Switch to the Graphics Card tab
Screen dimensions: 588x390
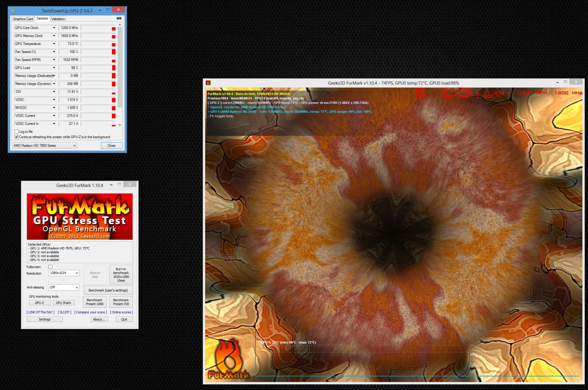23,19
